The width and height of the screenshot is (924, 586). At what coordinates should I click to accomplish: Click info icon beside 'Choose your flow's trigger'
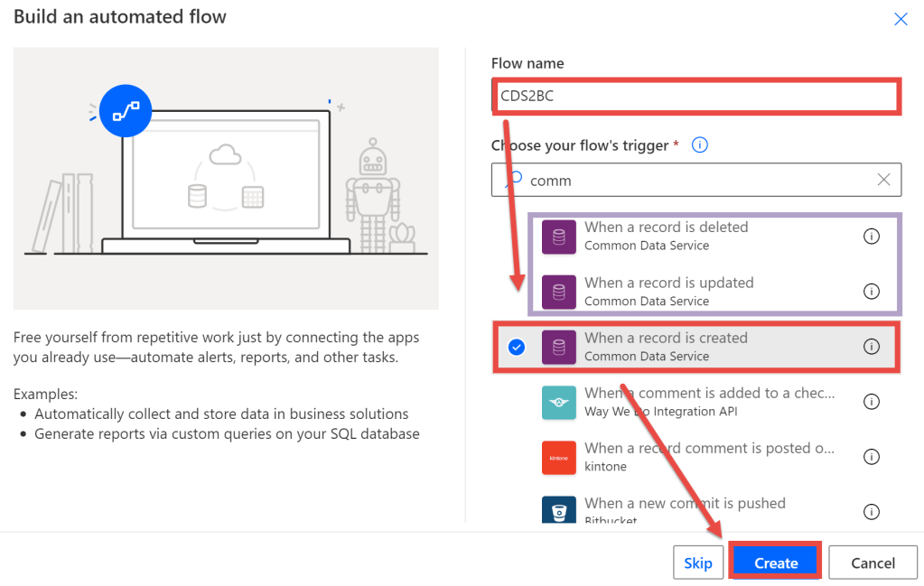[x=699, y=145]
